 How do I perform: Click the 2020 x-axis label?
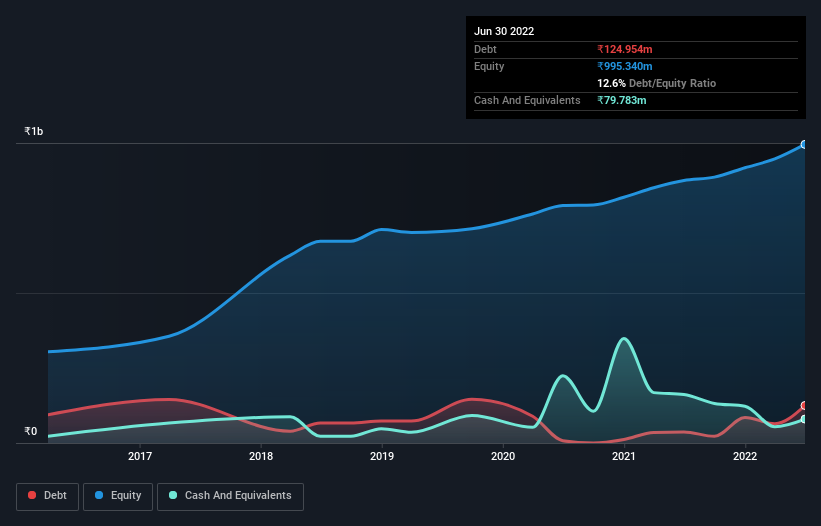click(503, 456)
